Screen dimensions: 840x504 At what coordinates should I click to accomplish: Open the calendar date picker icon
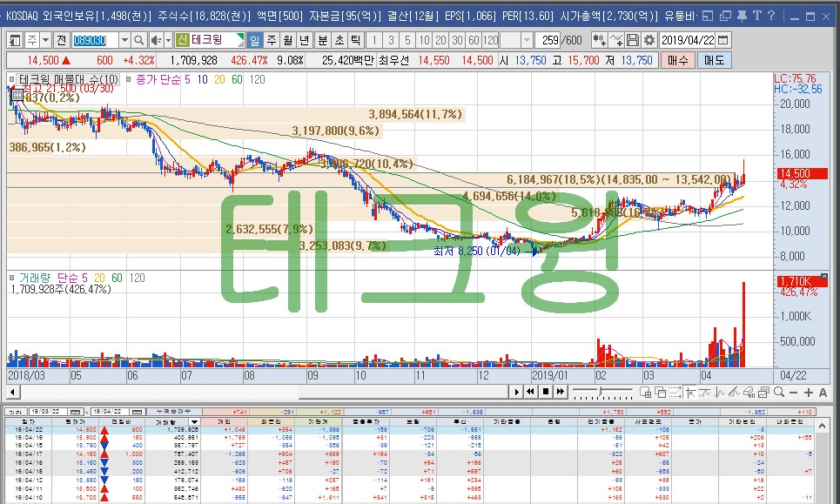coord(722,40)
